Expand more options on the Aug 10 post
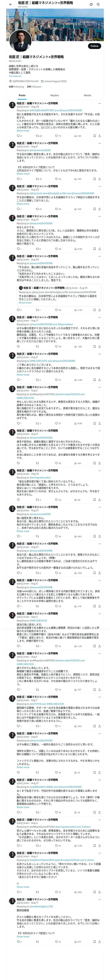This screenshot has height=980, width=110. [99, 470]
